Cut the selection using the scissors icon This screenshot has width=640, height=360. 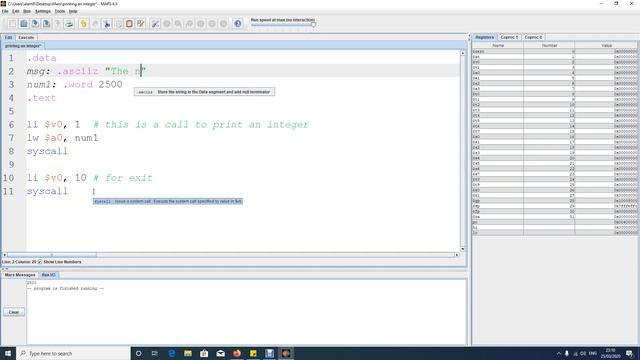click(x=107, y=24)
